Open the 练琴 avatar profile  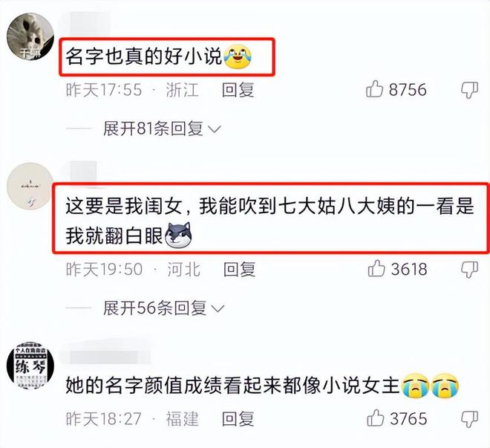[30, 366]
